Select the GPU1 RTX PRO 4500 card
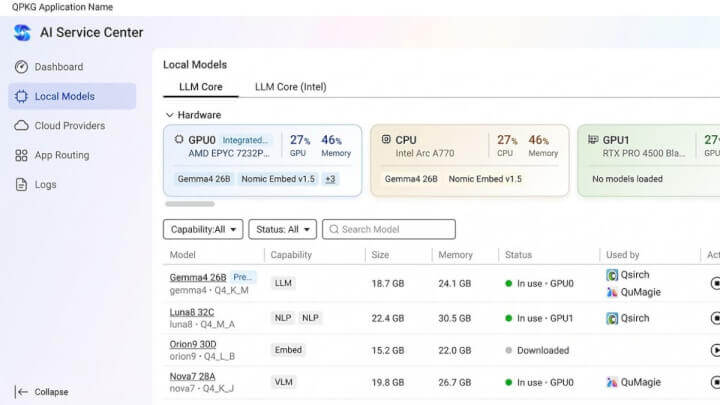The width and height of the screenshot is (720, 405). pyautogui.click(x=648, y=160)
